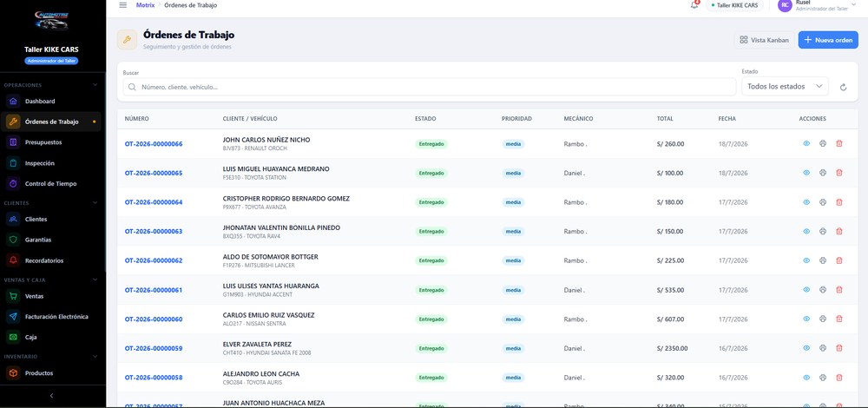Click the Presupuestos sidebar icon
This screenshot has width=868, height=408.
pyautogui.click(x=13, y=142)
